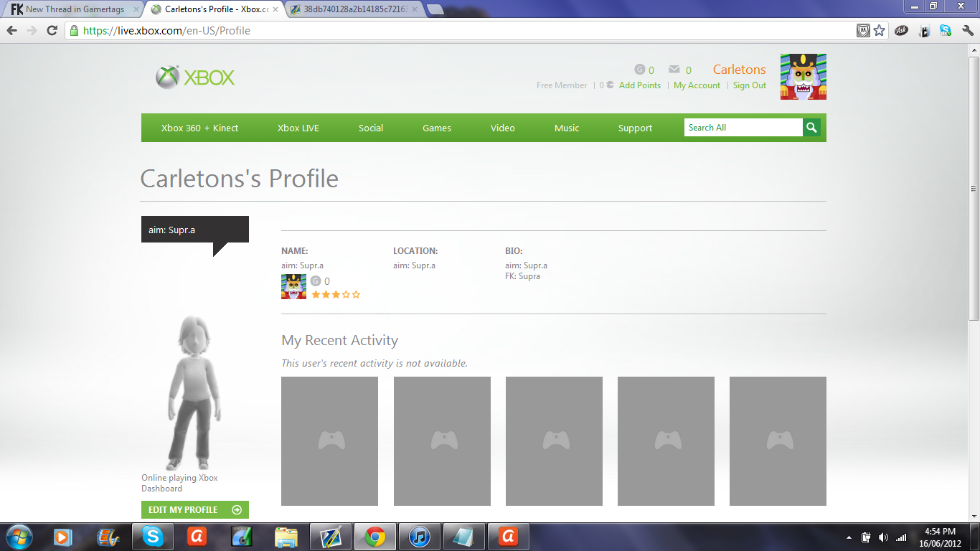Close the 38db740128a2b tab
The height and width of the screenshot is (551, 980).
pyautogui.click(x=414, y=9)
